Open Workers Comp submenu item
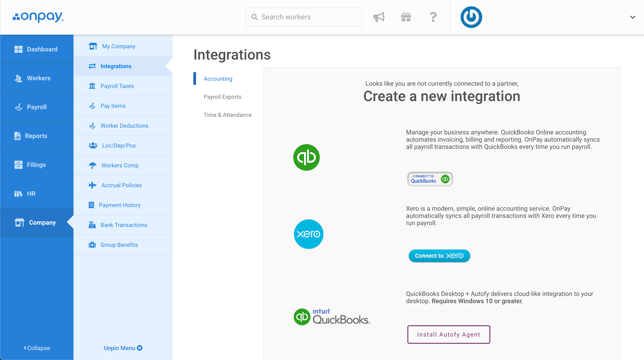This screenshot has width=644, height=360. 123,165
